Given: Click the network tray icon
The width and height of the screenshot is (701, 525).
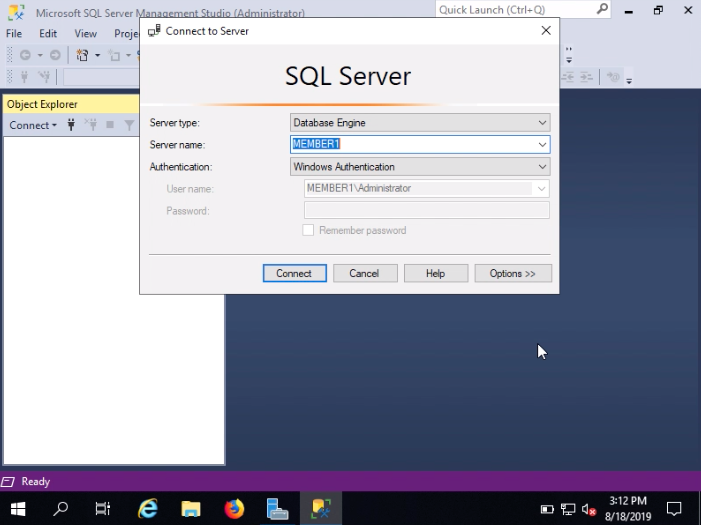Looking at the screenshot, I should click(x=568, y=509).
